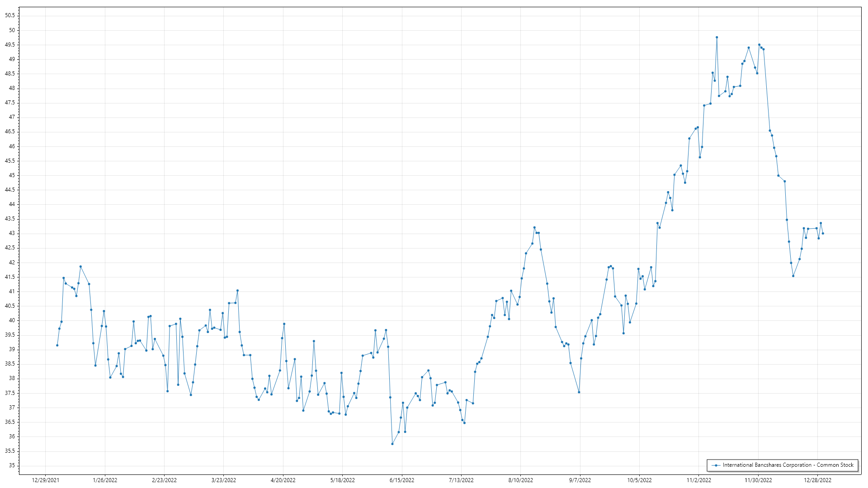This screenshot has height=488, width=868.
Task: Click the lowest data point near 35.75
Action: (392, 444)
